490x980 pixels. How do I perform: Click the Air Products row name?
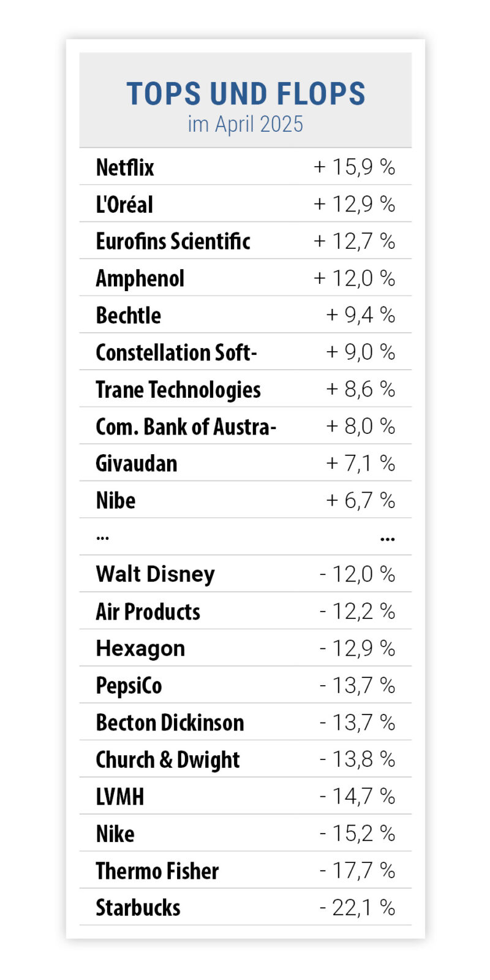[148, 612]
